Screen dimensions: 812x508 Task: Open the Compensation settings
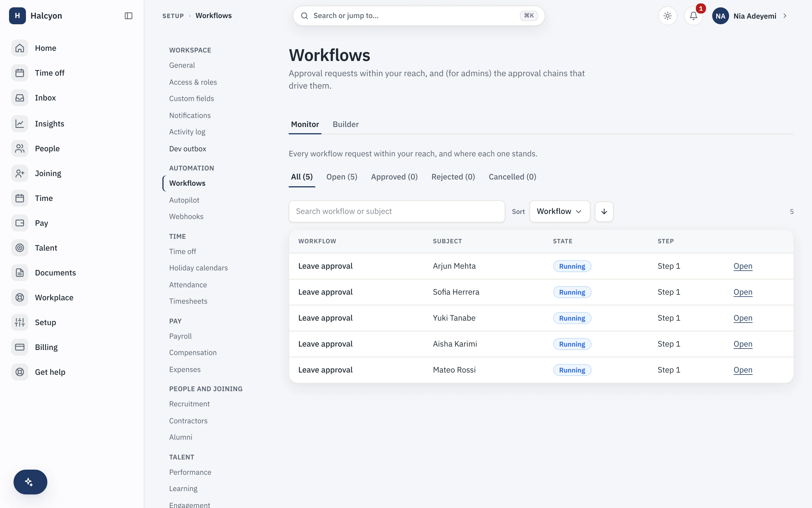pos(193,353)
